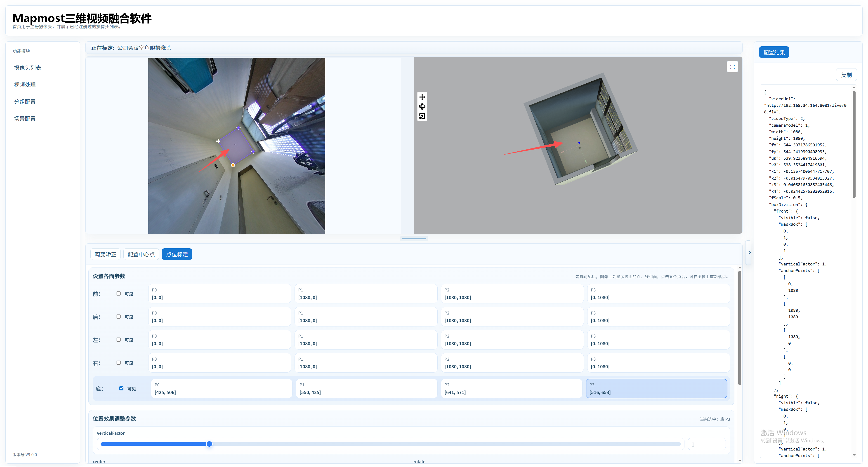
Task: Click the "fScale": 0.5 line in JSON
Action: (785, 198)
